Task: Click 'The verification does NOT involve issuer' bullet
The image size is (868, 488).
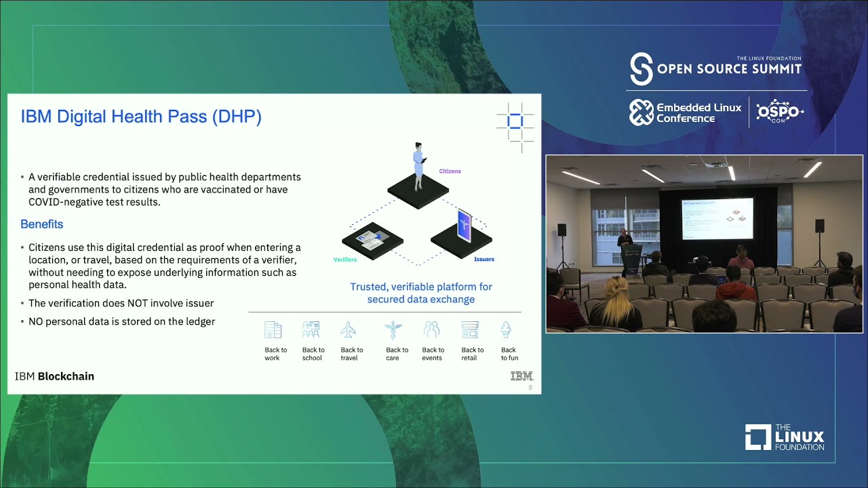Action: click(121, 303)
